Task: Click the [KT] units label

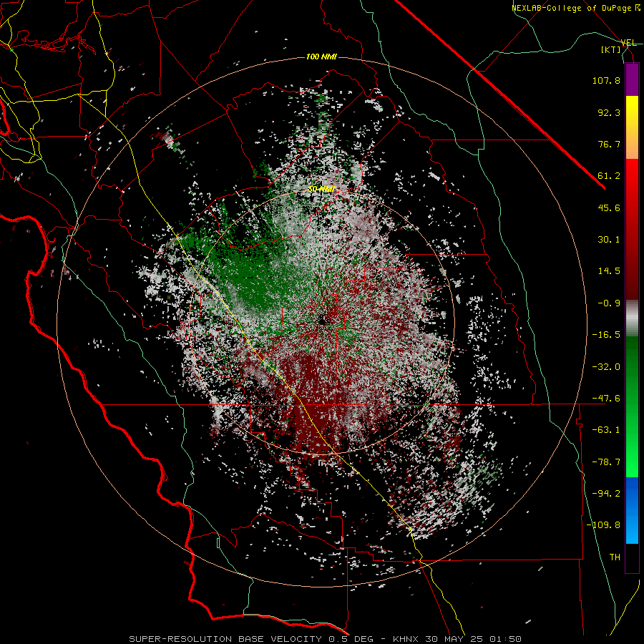Action: 611,49
